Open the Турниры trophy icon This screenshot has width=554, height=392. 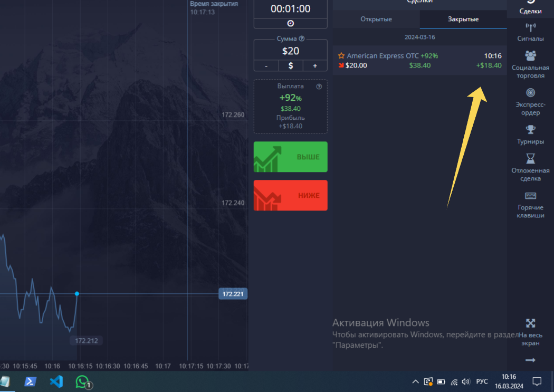[x=530, y=135]
